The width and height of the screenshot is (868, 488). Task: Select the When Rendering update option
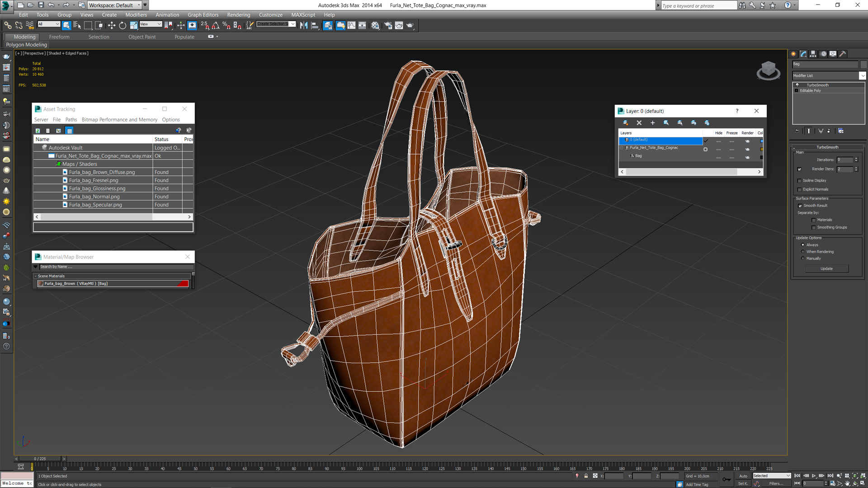point(803,252)
